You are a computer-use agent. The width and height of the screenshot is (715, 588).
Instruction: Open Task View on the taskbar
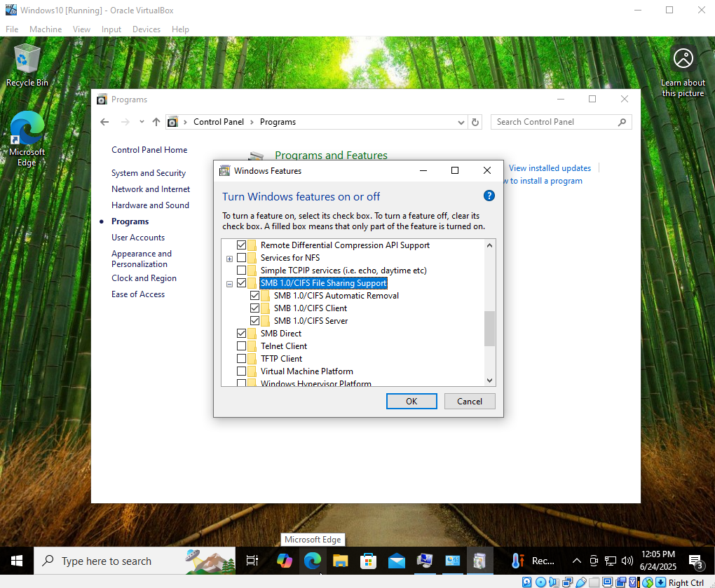(252, 561)
